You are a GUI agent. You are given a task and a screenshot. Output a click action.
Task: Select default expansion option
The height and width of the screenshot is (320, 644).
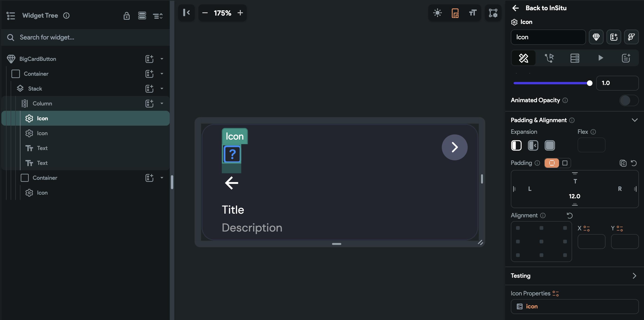tap(516, 145)
